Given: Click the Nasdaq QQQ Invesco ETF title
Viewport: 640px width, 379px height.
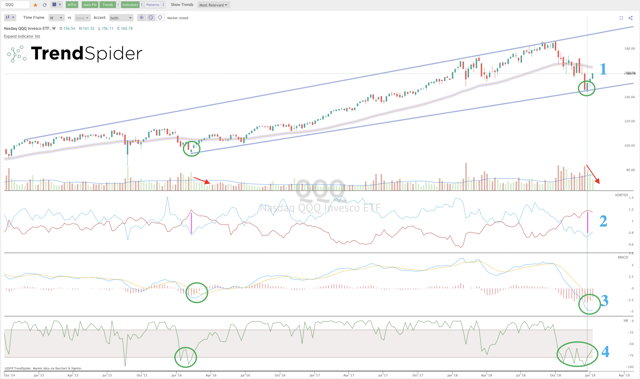Looking at the screenshot, I should tap(30, 29).
